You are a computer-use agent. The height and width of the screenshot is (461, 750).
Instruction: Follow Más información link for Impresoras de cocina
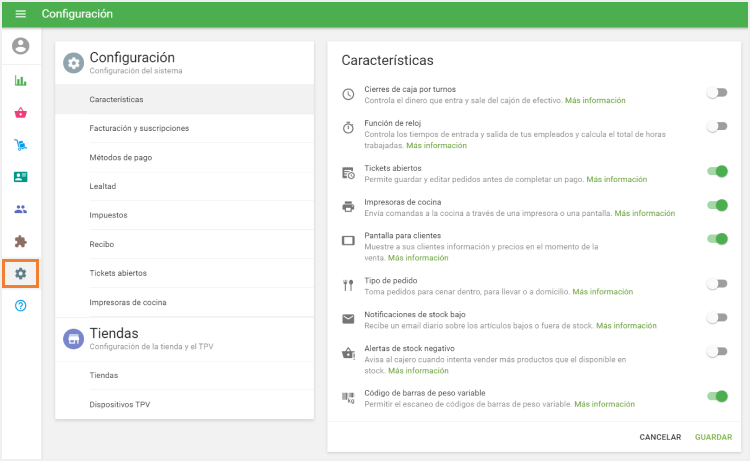(x=644, y=213)
